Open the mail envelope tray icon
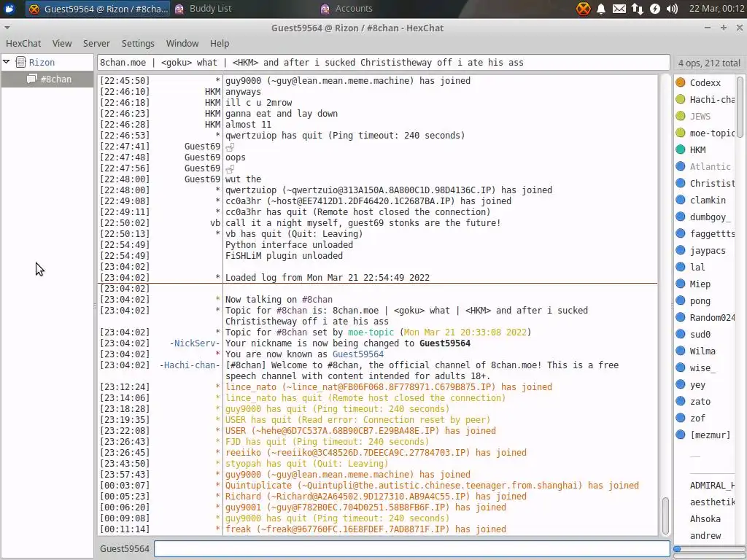This screenshot has height=560, width=747. [x=619, y=9]
